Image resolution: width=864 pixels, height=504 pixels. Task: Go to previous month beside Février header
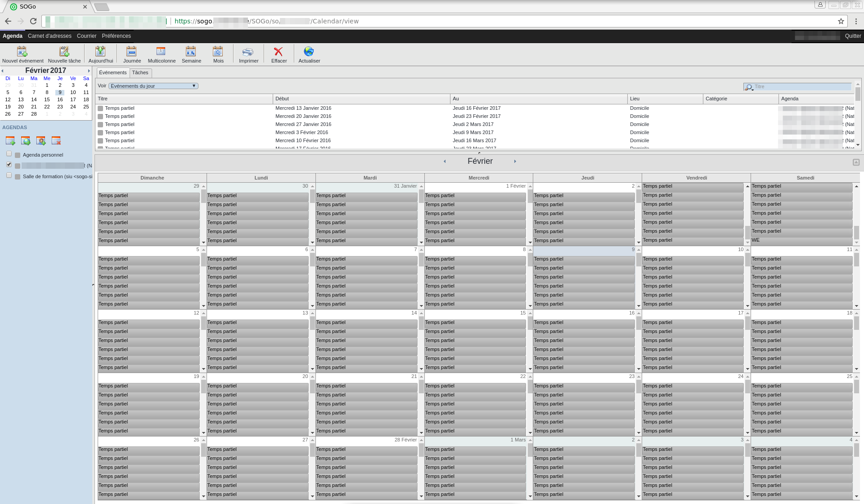445,161
